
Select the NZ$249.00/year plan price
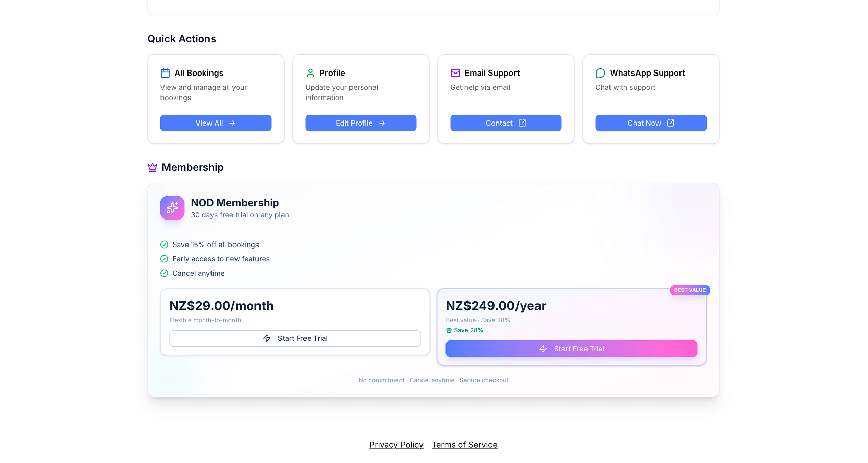click(496, 306)
